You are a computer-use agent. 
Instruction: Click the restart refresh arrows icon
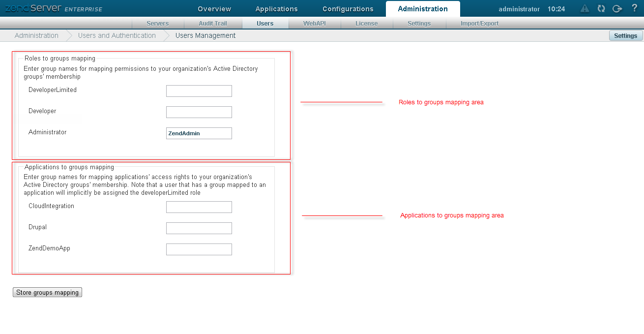coord(601,8)
